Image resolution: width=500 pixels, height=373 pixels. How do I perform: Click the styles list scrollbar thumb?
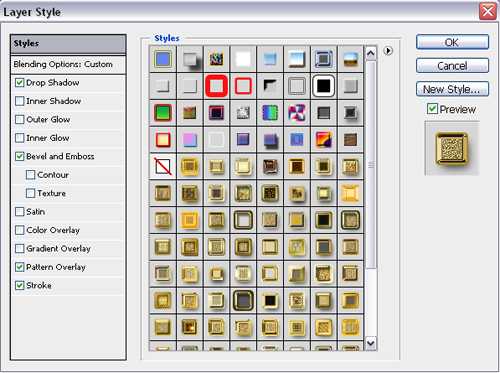(371, 165)
